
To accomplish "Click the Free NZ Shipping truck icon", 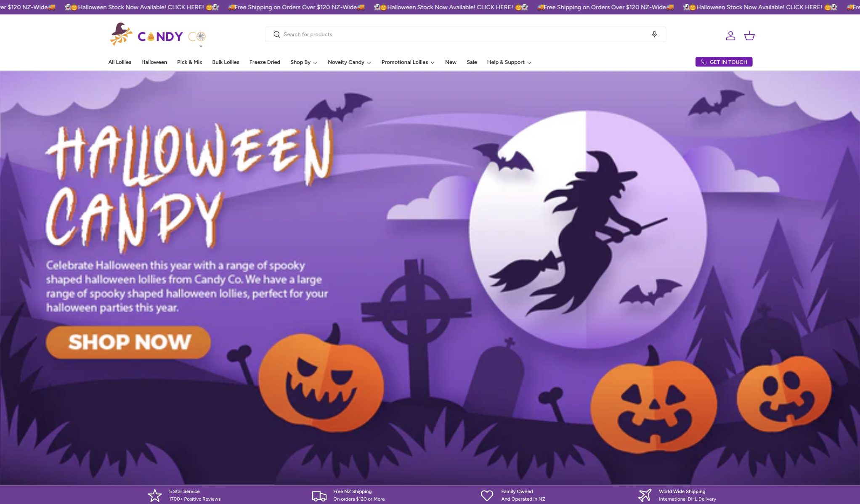I will (x=319, y=496).
